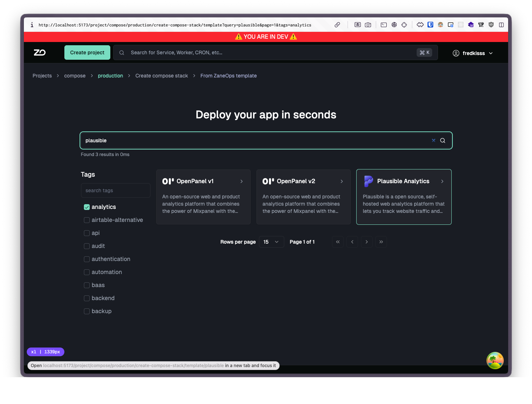Open the Plausible Analytics template title
The height and width of the screenshot is (404, 532).
click(x=403, y=181)
